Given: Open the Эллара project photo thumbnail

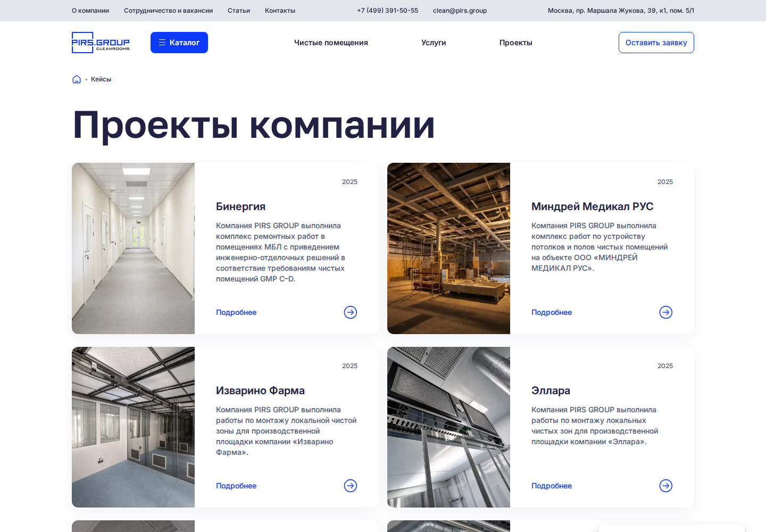Looking at the screenshot, I should pyautogui.click(x=448, y=427).
